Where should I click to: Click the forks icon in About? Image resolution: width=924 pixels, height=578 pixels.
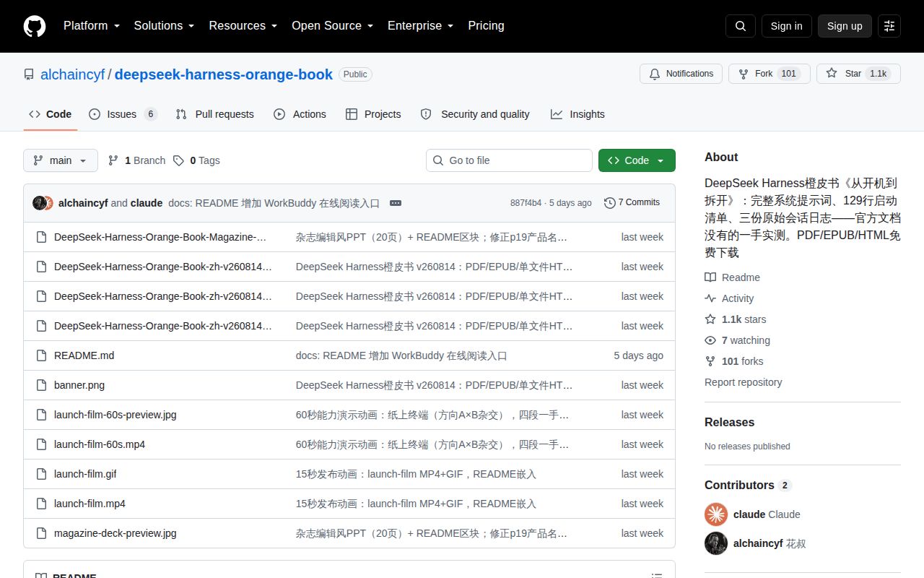click(x=710, y=361)
